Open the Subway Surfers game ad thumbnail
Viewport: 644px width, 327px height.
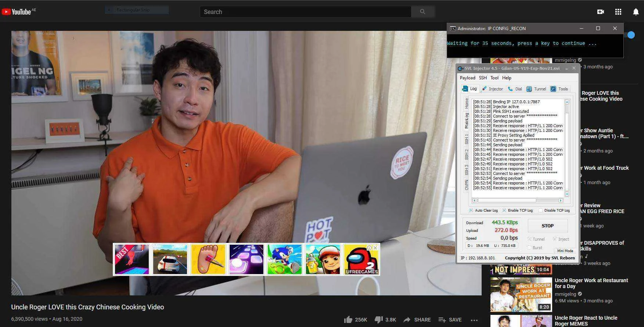(323, 259)
